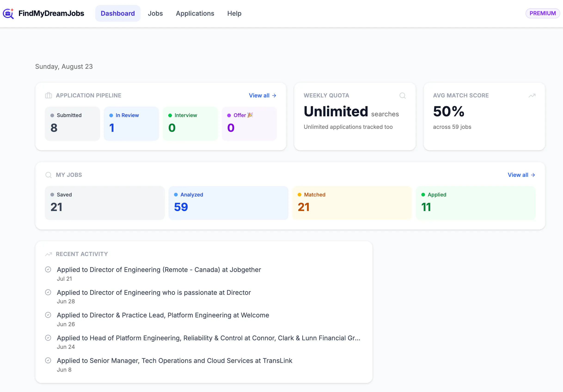Click the 'Jun 24' activity date
Viewport: 563px width, 392px height.
pos(66,347)
